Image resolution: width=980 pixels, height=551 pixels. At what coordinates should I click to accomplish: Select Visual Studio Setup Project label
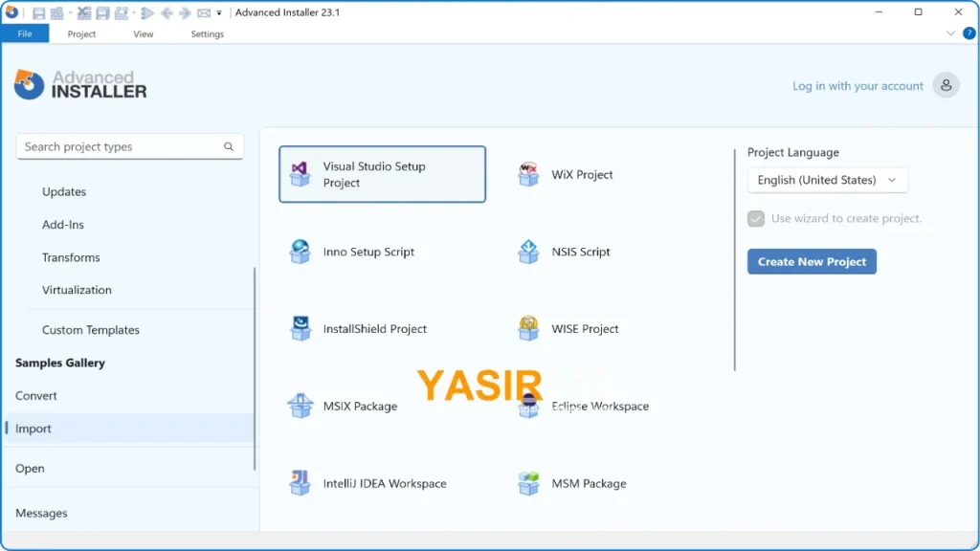coord(374,174)
